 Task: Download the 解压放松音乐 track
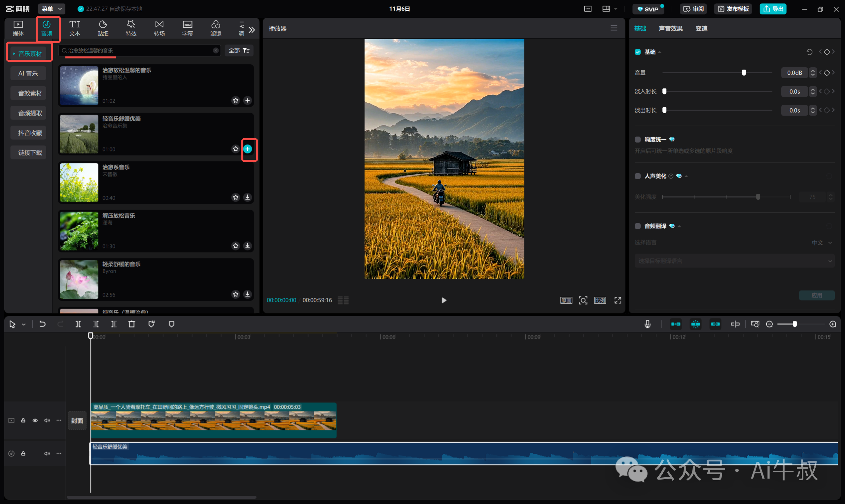247,246
